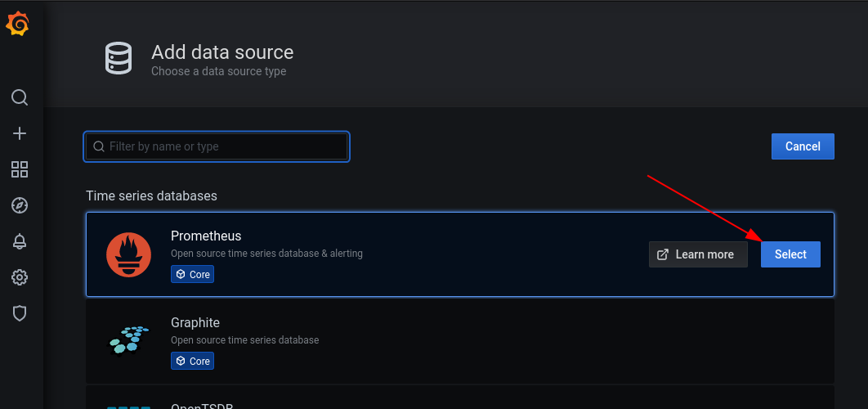Image resolution: width=868 pixels, height=409 pixels.
Task: Click the magnifier icon in filter box
Action: [99, 146]
